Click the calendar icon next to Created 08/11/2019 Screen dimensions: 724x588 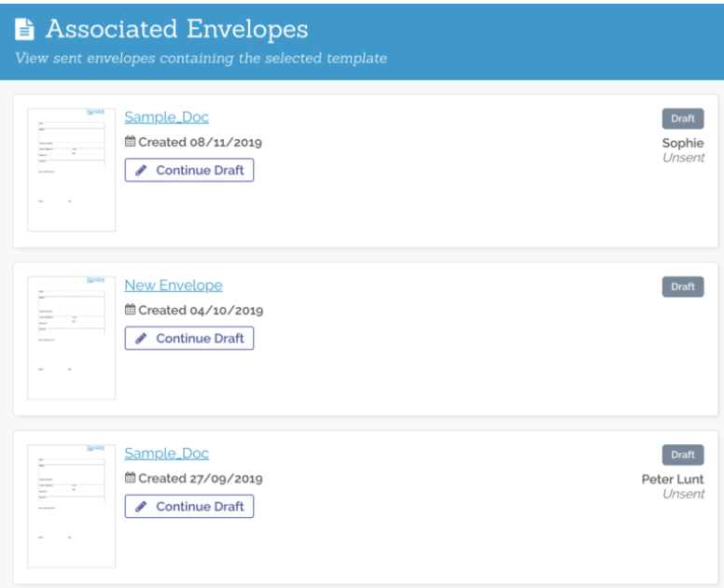point(131,141)
